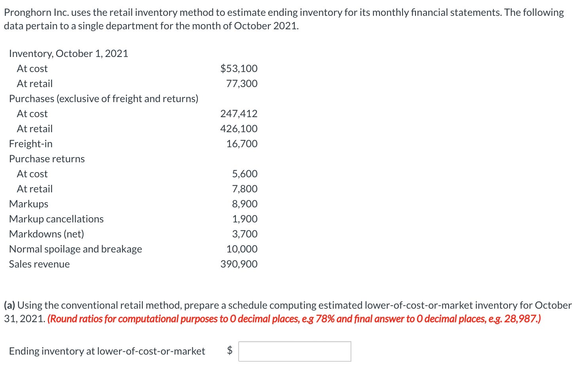Click the ending inventory input field

[x=294, y=351]
